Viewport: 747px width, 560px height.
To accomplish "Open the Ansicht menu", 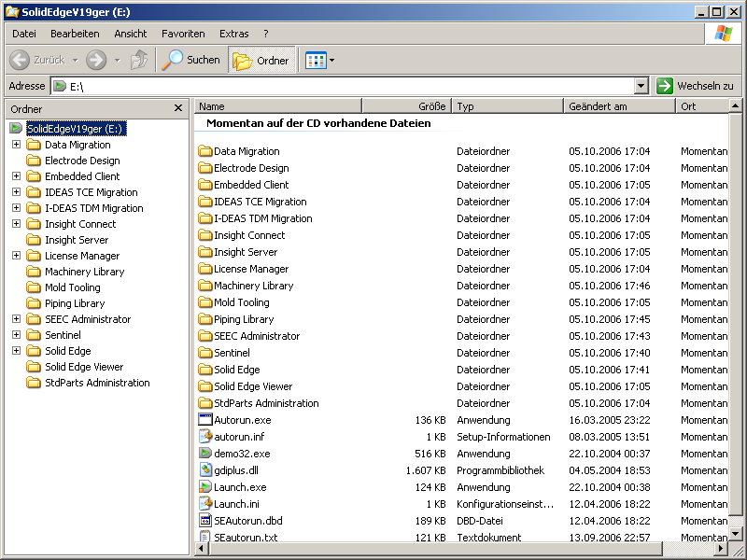I will tap(131, 34).
